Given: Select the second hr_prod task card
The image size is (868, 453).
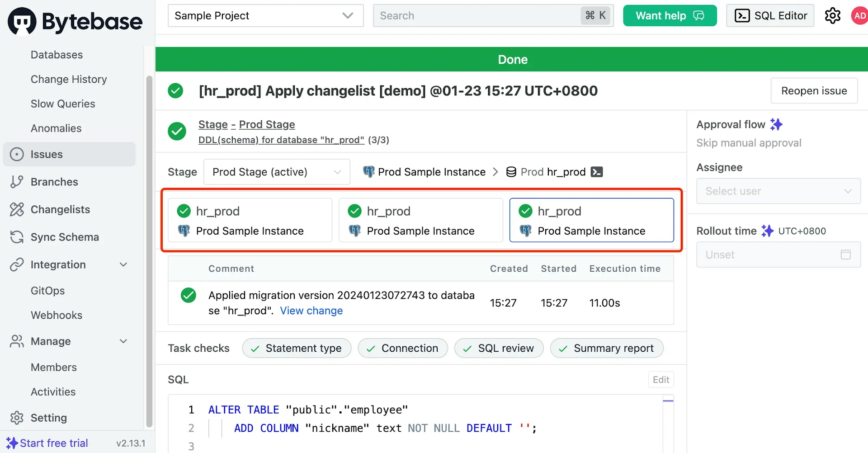Looking at the screenshot, I should tap(420, 220).
